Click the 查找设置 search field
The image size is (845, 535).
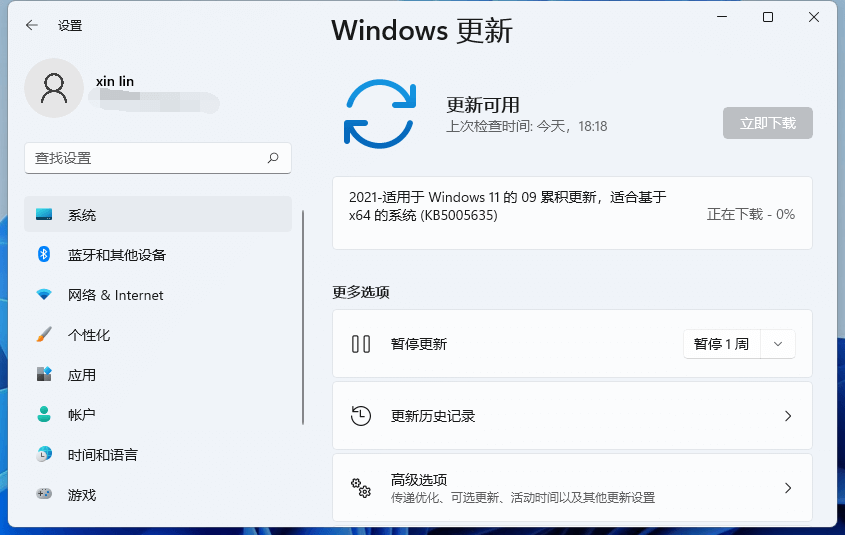point(158,158)
